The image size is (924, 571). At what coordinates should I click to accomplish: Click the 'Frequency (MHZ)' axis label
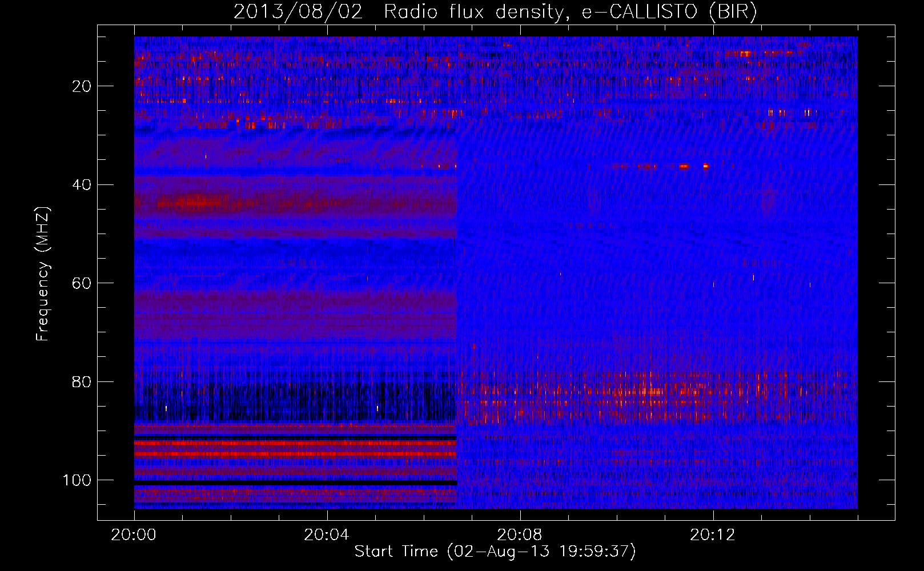click(x=43, y=274)
